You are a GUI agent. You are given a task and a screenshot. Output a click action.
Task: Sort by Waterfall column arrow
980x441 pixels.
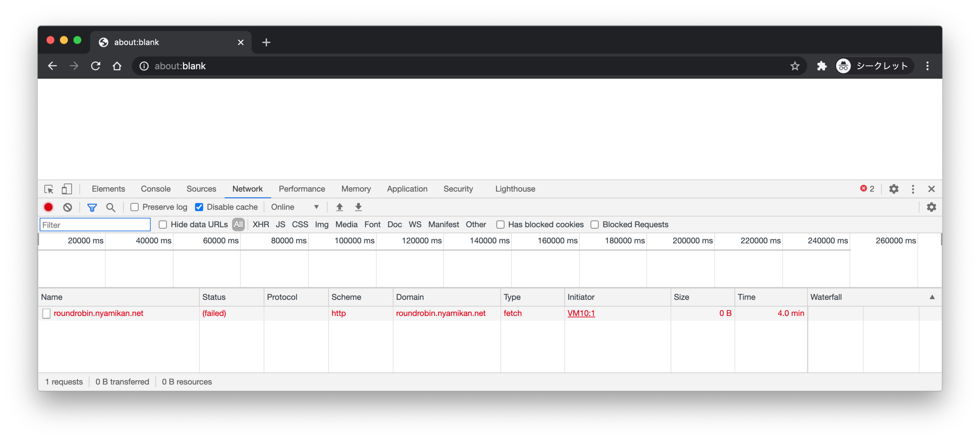click(932, 297)
